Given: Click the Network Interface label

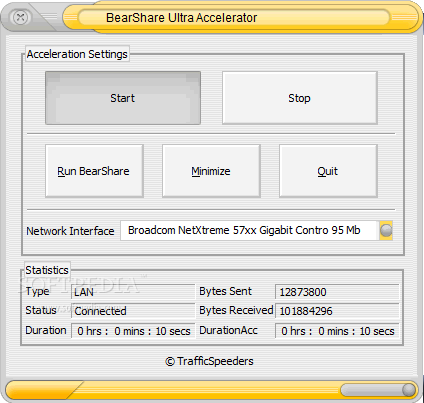Looking at the screenshot, I should point(70,231).
